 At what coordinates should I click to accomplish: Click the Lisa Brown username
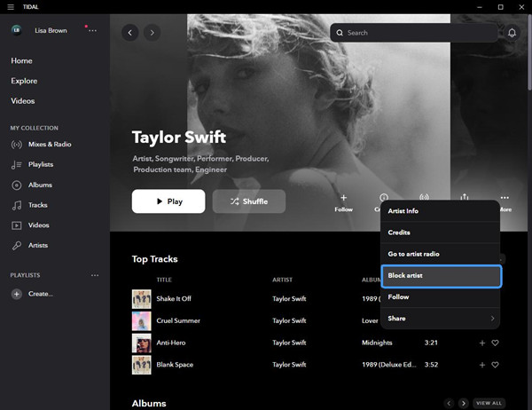51,30
